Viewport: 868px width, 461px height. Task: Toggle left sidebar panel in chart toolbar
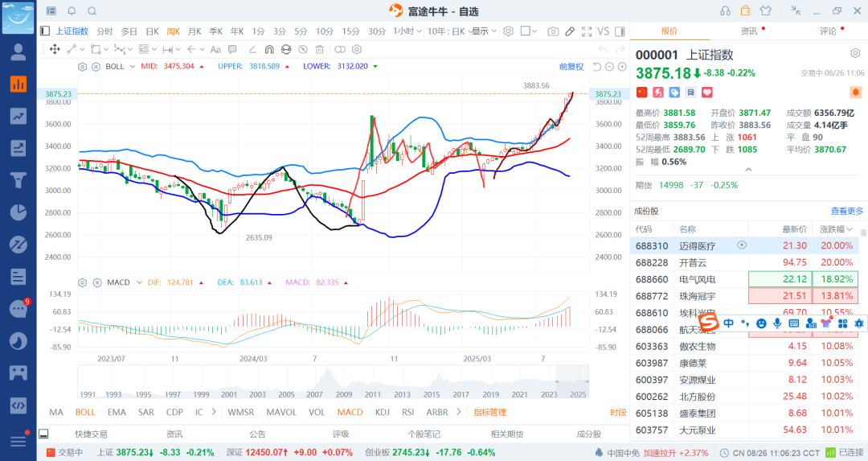[x=46, y=31]
